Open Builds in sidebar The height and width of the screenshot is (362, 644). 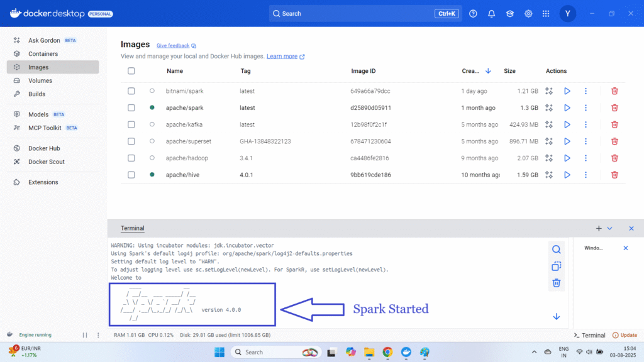pos(53,94)
